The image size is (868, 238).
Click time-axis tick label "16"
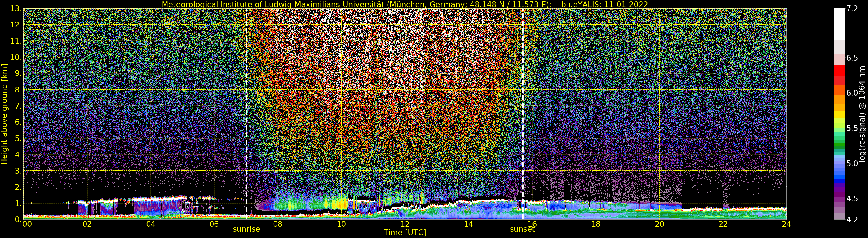[x=532, y=224]
